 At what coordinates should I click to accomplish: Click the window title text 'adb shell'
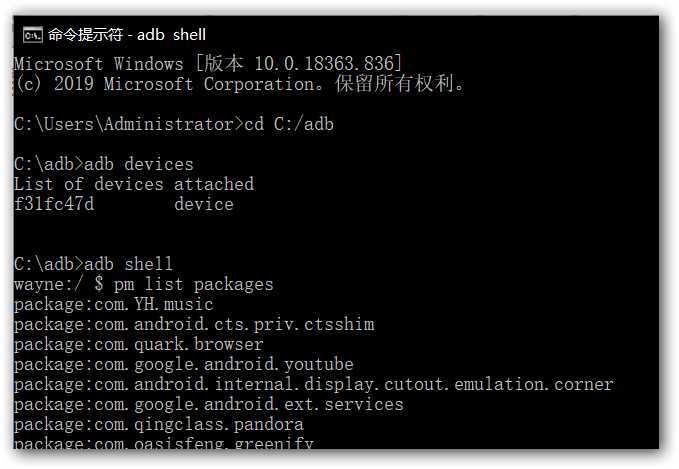(x=171, y=35)
